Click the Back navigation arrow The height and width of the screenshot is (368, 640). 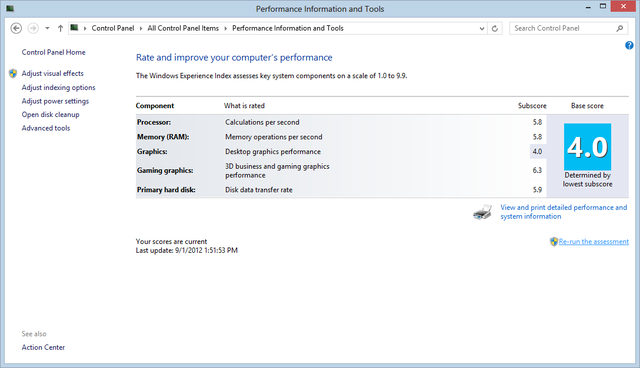coord(16,28)
